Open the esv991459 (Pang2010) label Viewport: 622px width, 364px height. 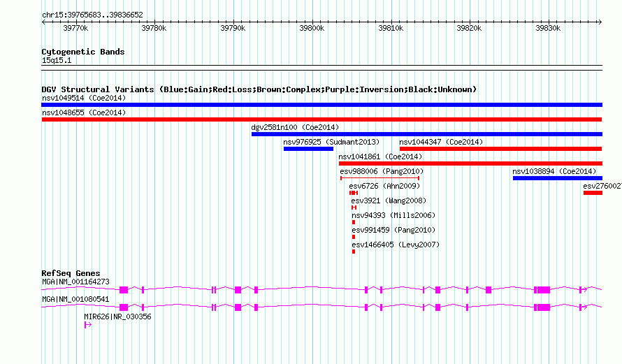393,230
